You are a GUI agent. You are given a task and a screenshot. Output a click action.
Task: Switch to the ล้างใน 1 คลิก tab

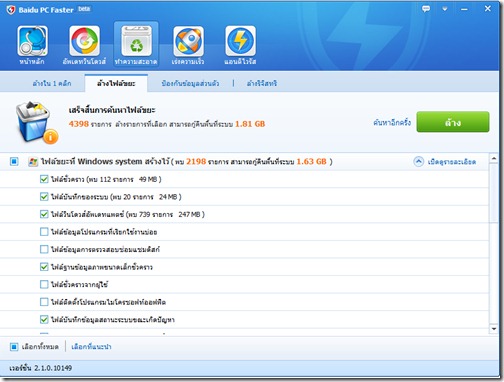pos(52,83)
